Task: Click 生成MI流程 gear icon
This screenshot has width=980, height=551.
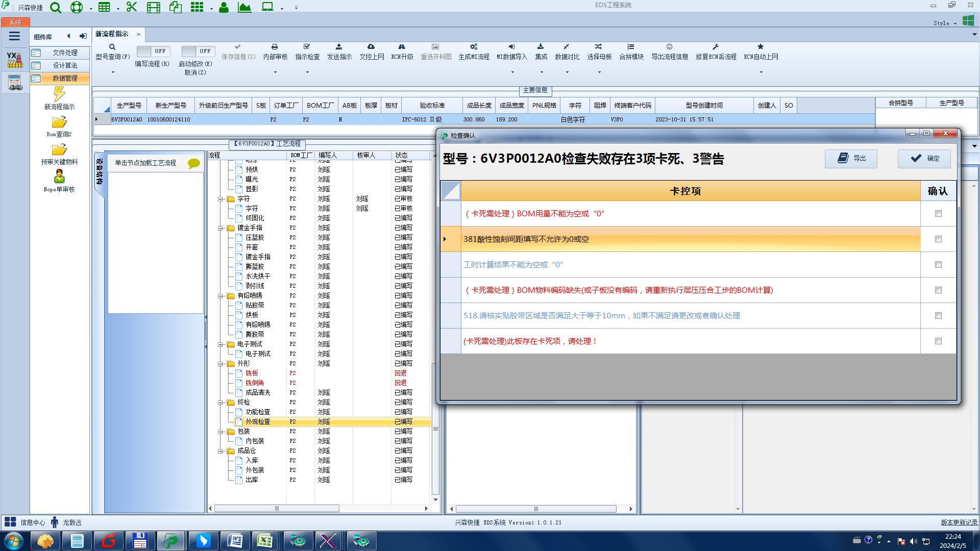Action: click(474, 47)
